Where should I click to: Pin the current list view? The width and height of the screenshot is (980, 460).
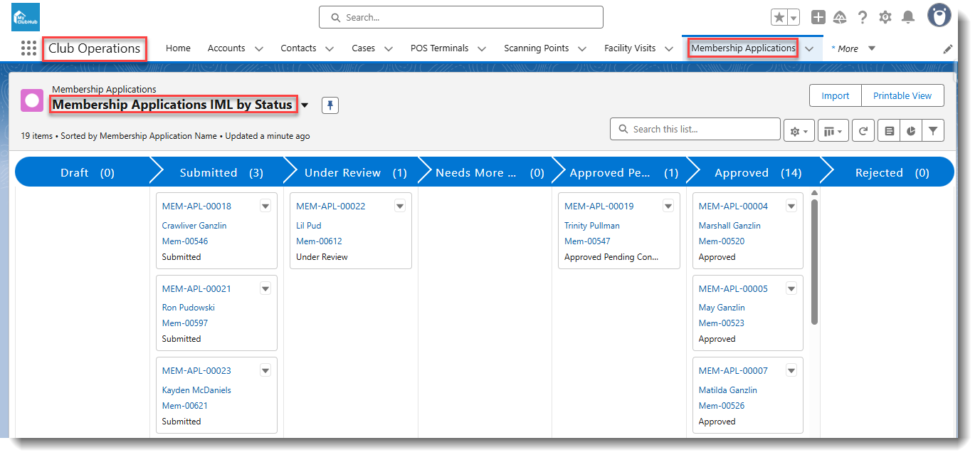[x=330, y=105]
